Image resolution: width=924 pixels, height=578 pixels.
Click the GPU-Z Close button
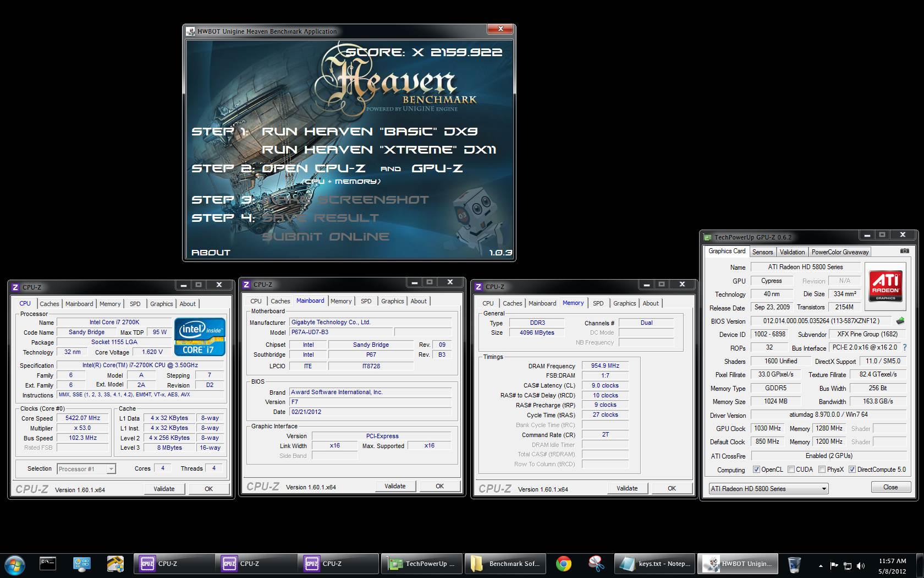coord(890,487)
